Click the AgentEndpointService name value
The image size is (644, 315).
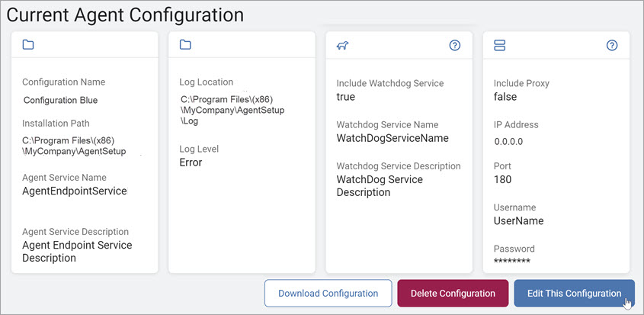75,191
